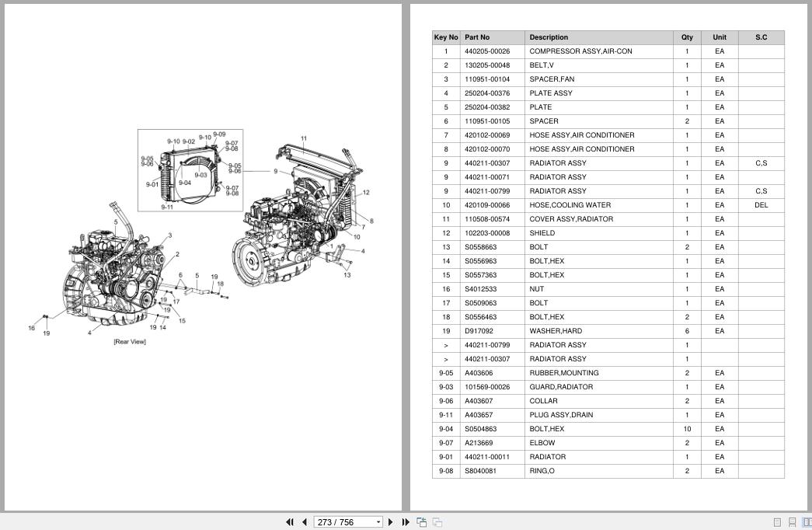Viewport: 812px width, 530px height.
Task: Select part number S0557363
Action: (x=480, y=275)
